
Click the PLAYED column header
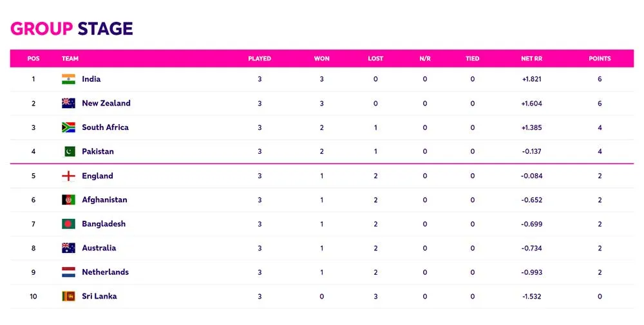(x=260, y=59)
